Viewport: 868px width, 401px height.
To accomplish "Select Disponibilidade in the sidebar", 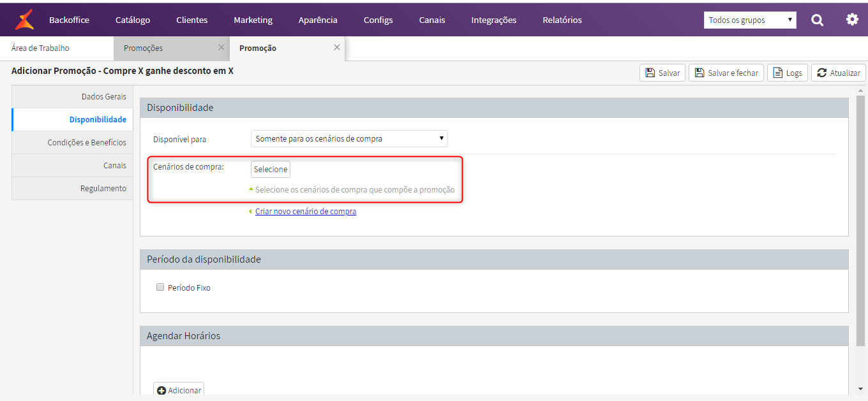I will [x=72, y=120].
